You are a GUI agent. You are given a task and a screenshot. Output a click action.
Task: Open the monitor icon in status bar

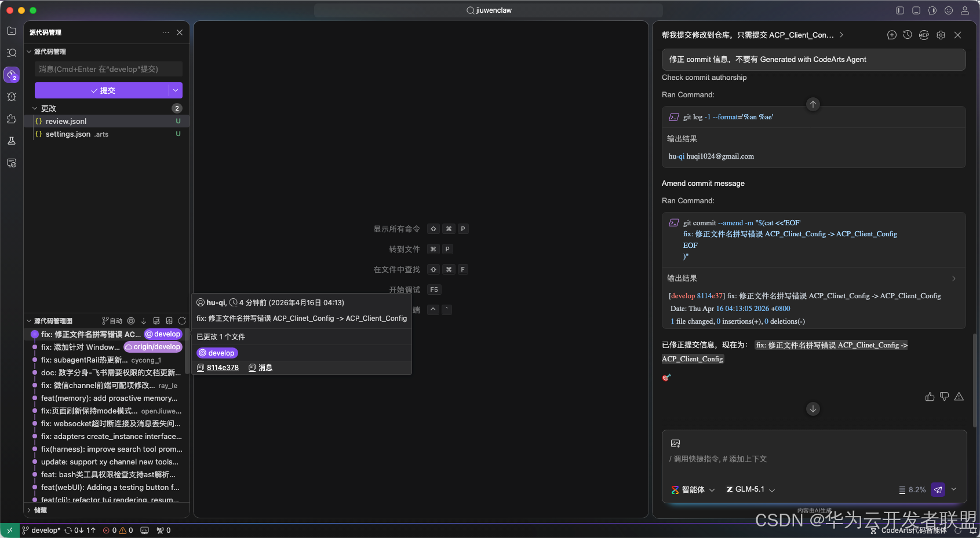point(144,530)
